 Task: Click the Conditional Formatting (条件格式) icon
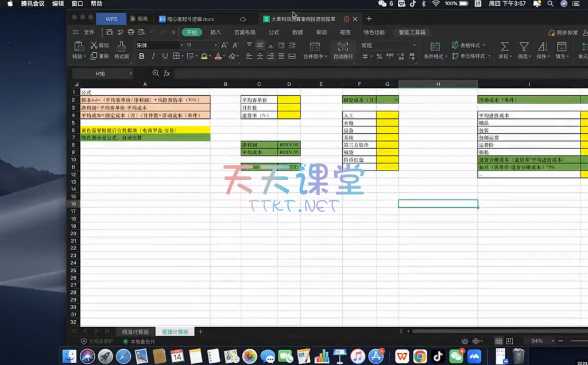[x=435, y=46]
